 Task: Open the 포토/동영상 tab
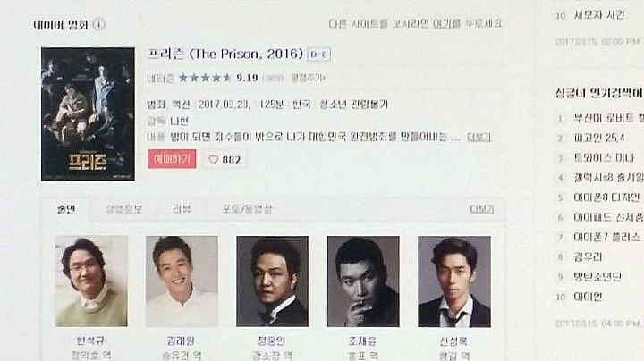[247, 209]
